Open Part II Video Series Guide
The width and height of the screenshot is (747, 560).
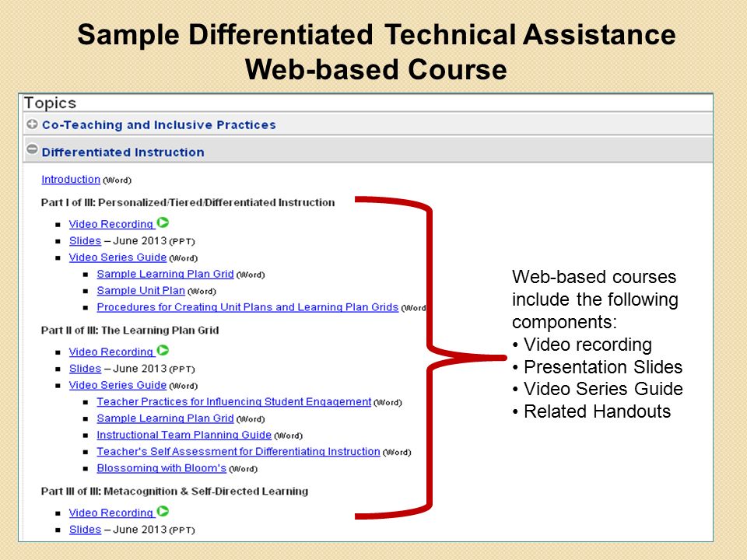tap(117, 385)
